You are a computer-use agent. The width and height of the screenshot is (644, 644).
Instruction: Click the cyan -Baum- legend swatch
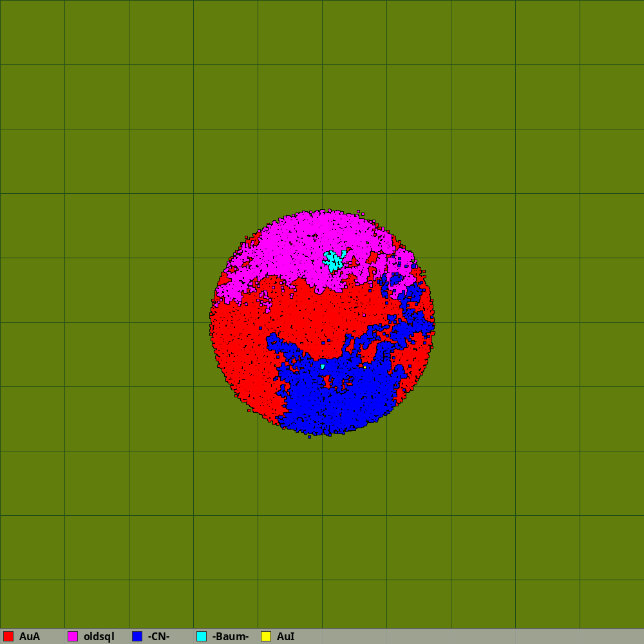(x=202, y=636)
